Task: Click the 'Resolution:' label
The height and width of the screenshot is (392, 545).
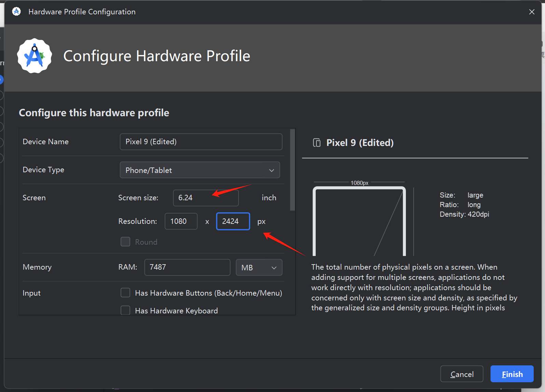Action: pyautogui.click(x=138, y=221)
